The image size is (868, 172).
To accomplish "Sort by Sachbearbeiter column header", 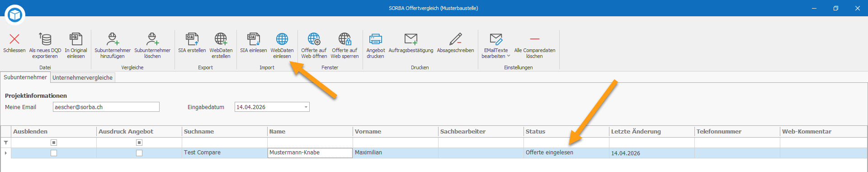I will pyautogui.click(x=481, y=132).
